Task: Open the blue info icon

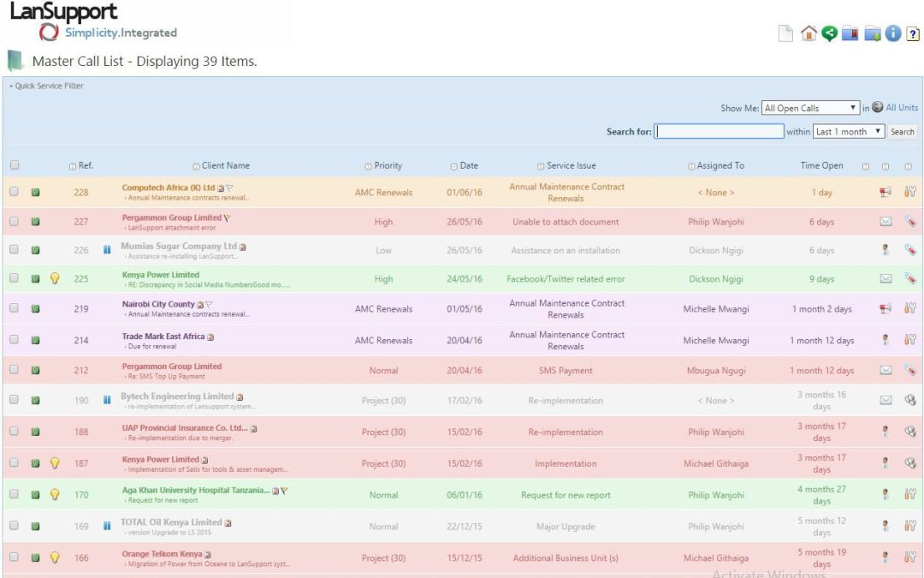Action: pos(893,33)
